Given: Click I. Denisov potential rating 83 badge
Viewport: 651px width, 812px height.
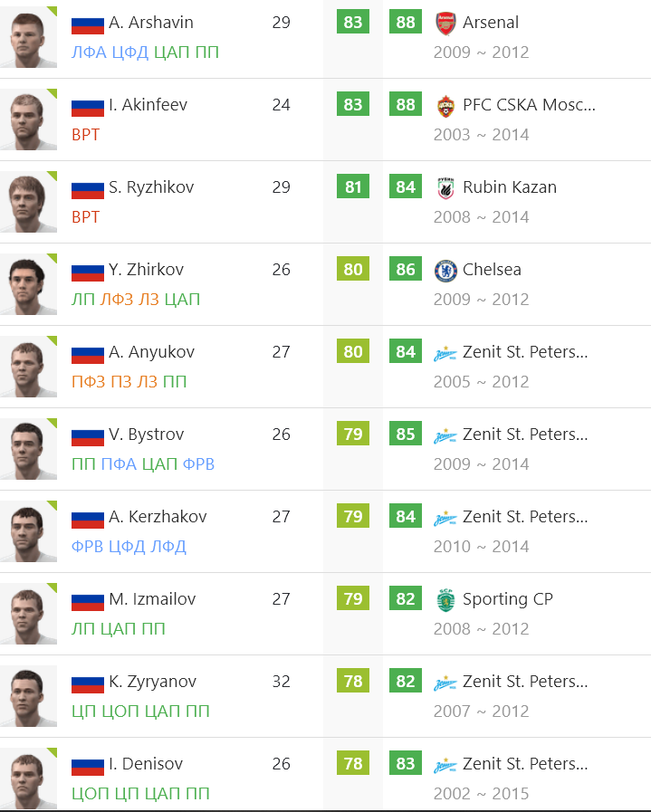Looking at the screenshot, I should [x=406, y=763].
